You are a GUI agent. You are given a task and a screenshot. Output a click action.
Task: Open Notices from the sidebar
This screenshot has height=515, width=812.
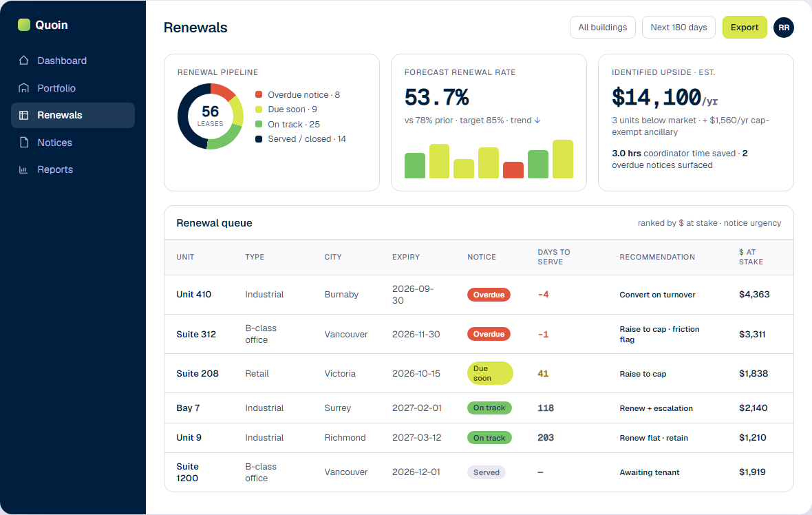[x=73, y=143]
